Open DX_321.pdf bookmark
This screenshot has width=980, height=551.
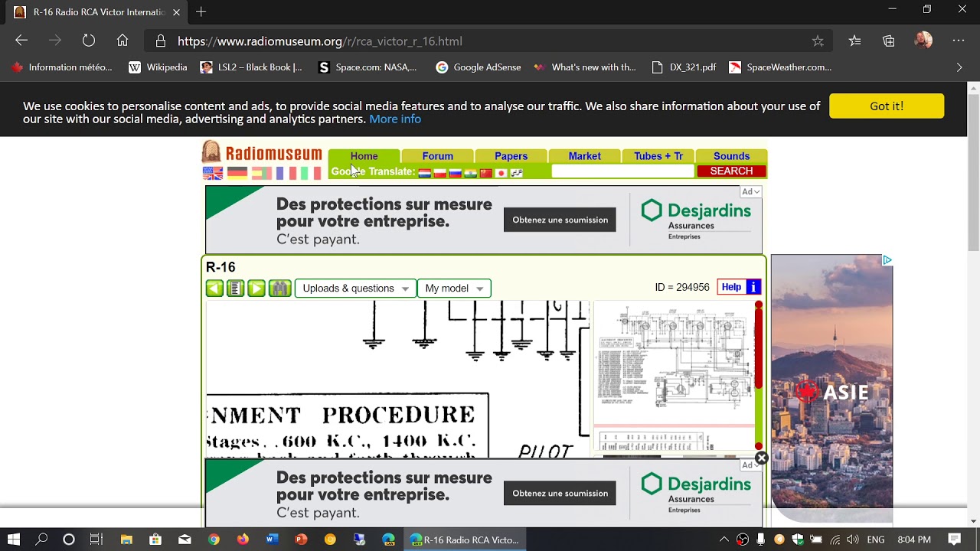tap(684, 67)
